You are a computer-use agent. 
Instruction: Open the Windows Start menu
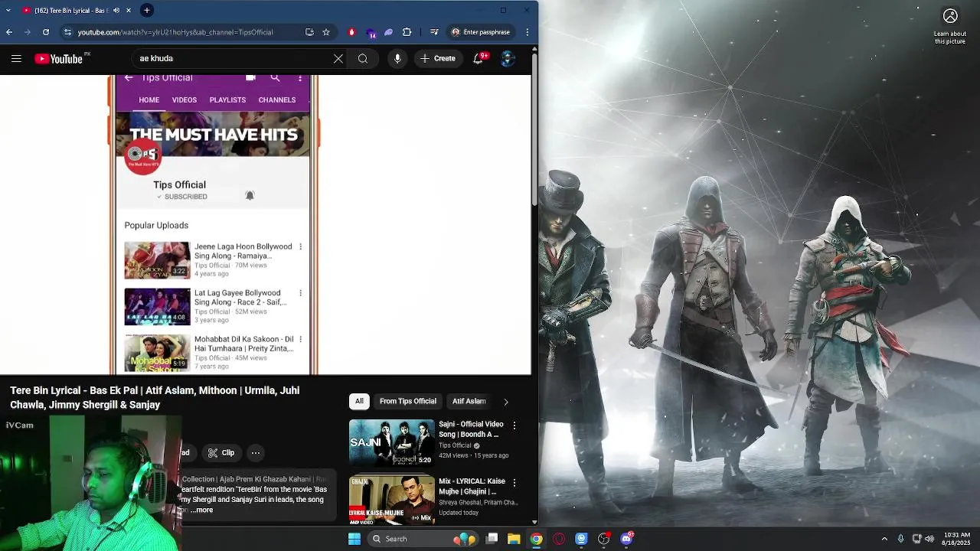point(354,539)
